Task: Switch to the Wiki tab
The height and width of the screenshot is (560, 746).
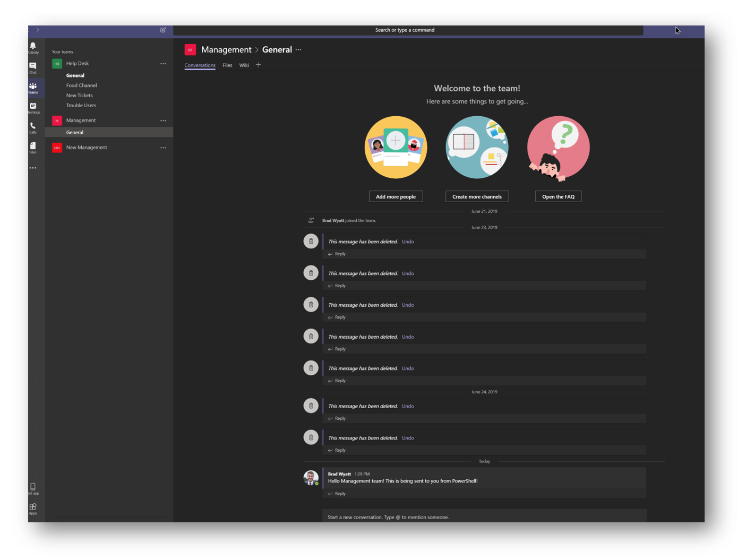Action: [244, 65]
